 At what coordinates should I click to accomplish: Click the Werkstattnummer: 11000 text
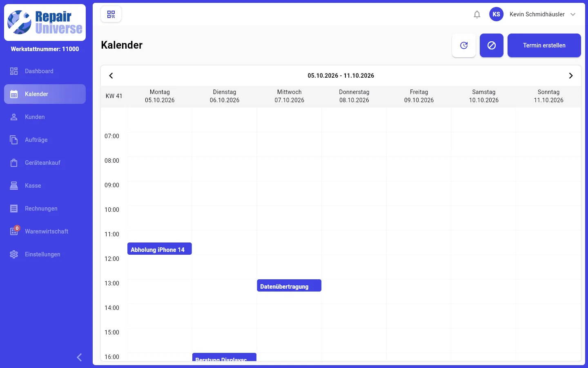click(x=45, y=49)
